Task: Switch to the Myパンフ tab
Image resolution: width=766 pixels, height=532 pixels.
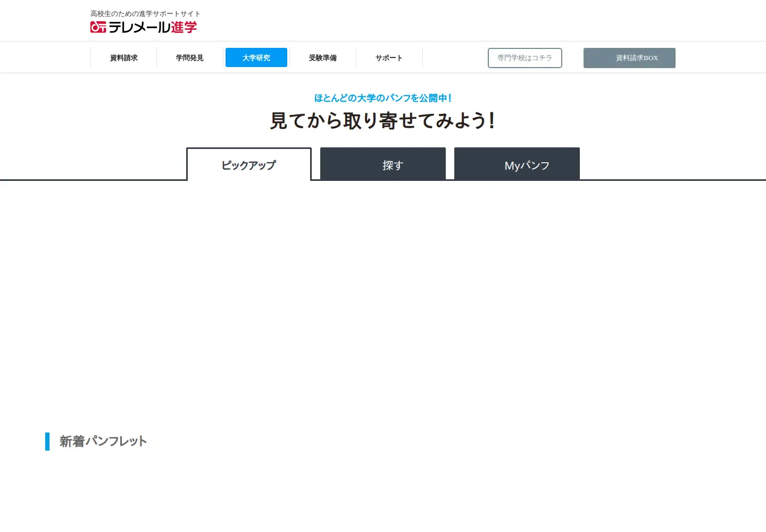Action: tap(517, 164)
